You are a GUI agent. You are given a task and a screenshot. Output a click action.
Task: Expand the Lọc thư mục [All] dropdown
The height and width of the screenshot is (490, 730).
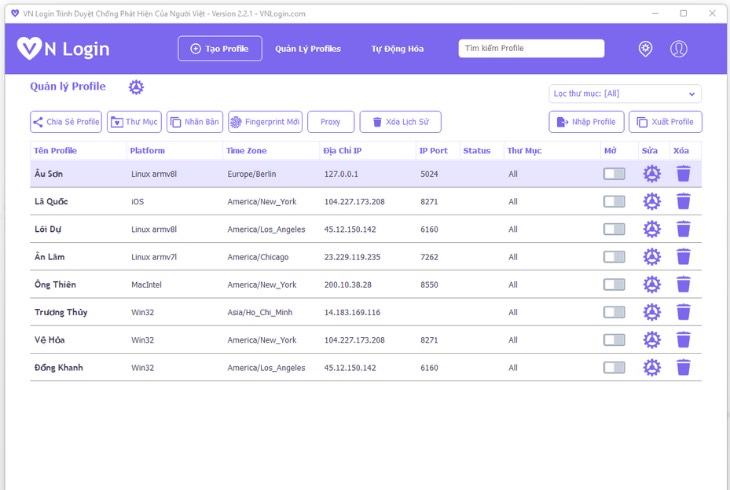(x=625, y=94)
